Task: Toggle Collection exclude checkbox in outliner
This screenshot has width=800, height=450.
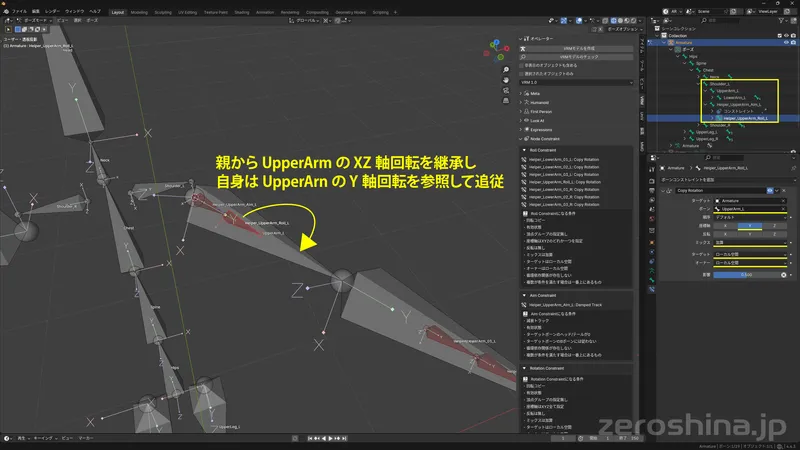Action: (780, 36)
